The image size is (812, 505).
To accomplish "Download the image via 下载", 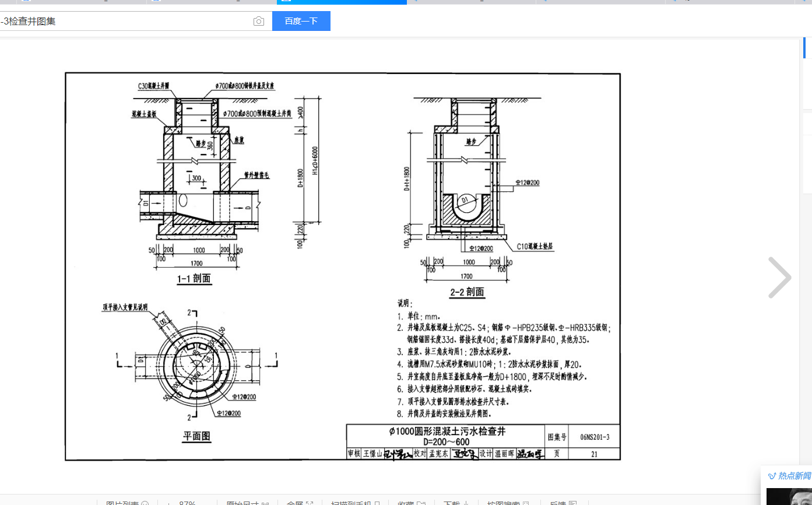I will point(456,503).
